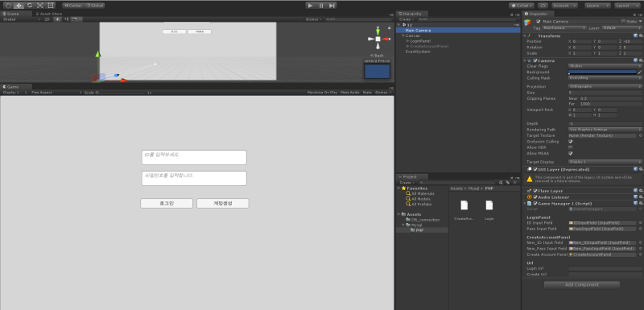Open Flare Layer help book icon

(635, 191)
